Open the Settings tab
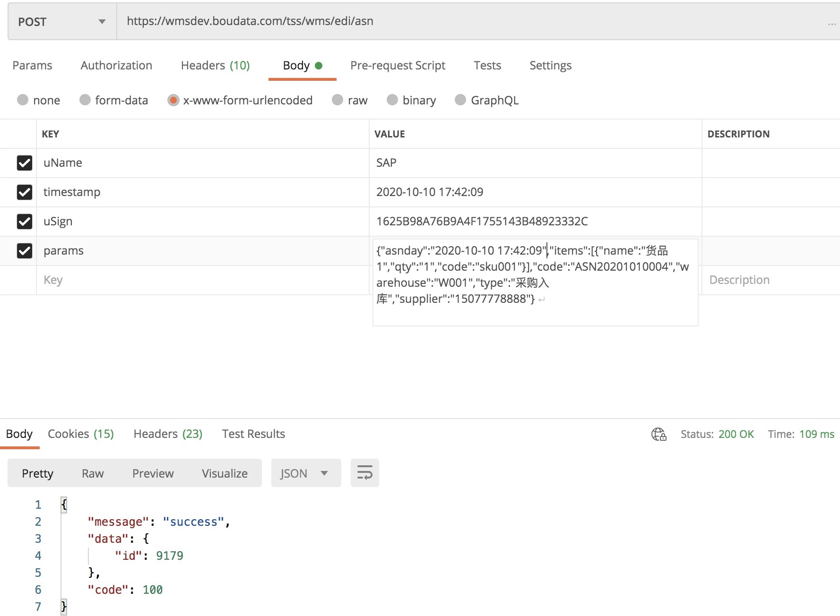Viewport: 840px width, 616px height. point(550,65)
